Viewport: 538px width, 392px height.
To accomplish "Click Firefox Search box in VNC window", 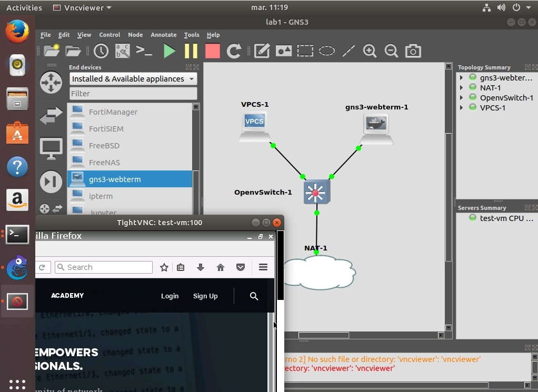I will point(104,267).
